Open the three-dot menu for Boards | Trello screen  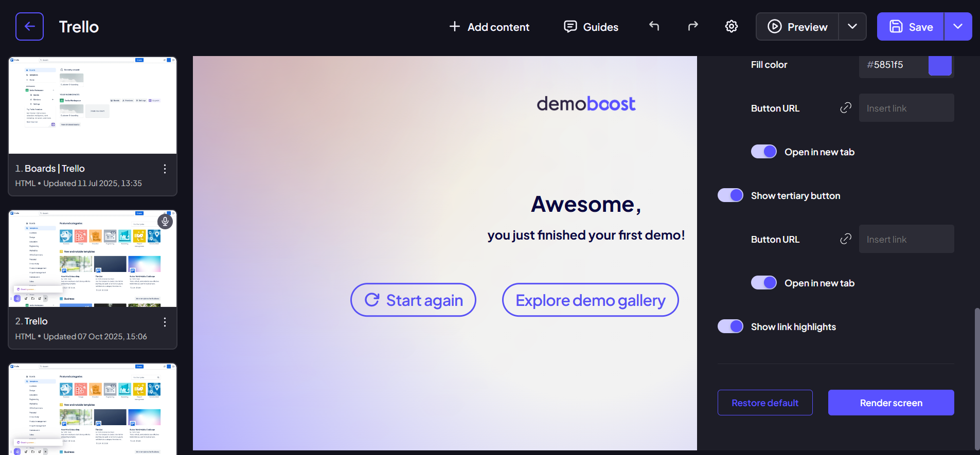click(165, 169)
